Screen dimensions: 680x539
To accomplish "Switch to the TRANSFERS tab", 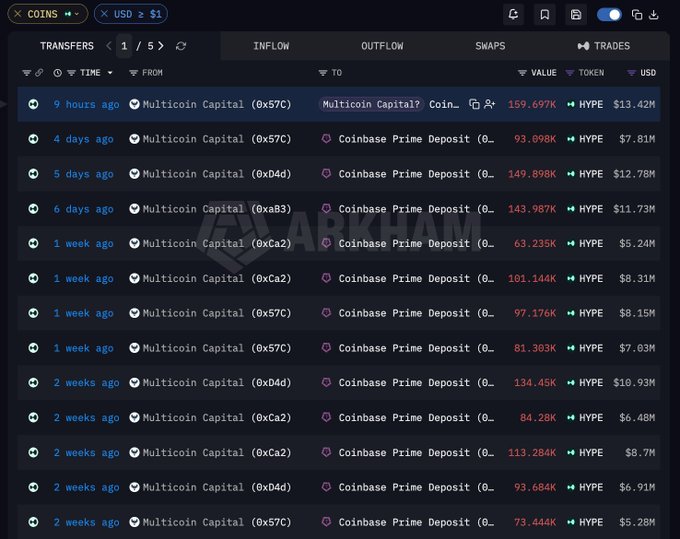I will pyautogui.click(x=67, y=46).
